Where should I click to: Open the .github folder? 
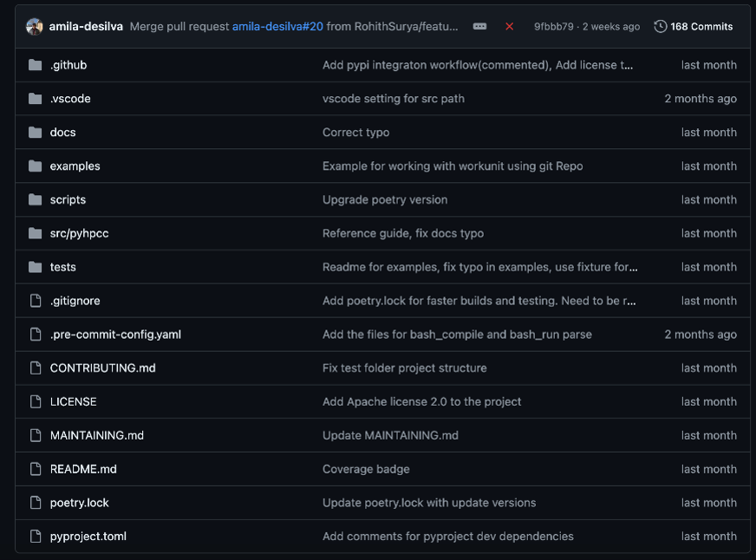pos(68,65)
